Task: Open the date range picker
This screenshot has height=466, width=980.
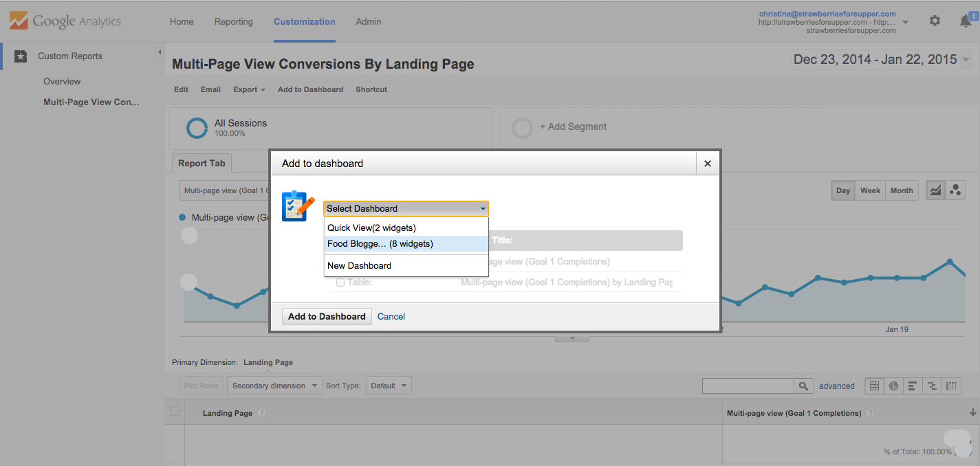Action: click(882, 60)
